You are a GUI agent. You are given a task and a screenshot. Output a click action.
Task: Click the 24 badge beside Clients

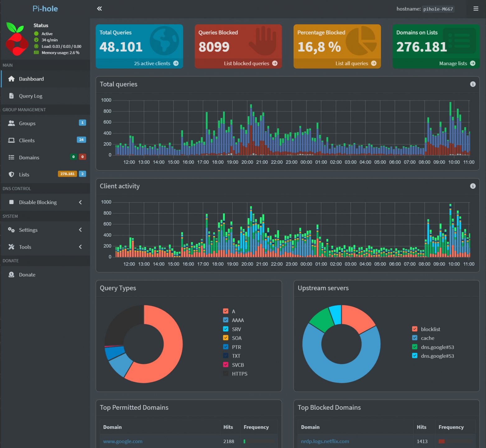pos(81,140)
